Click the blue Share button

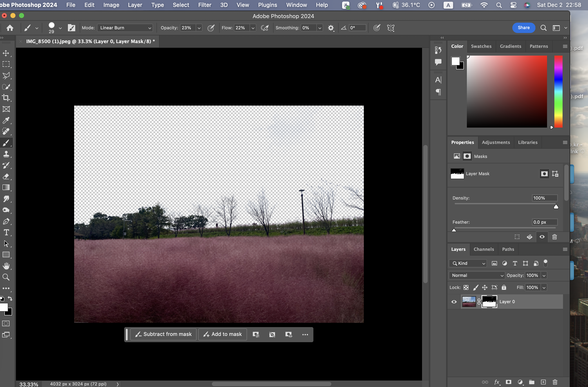click(x=524, y=28)
